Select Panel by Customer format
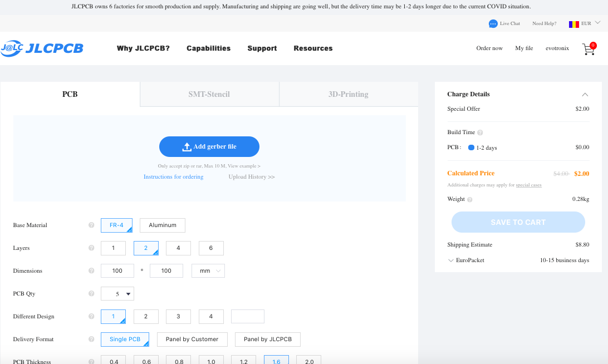 (192, 339)
